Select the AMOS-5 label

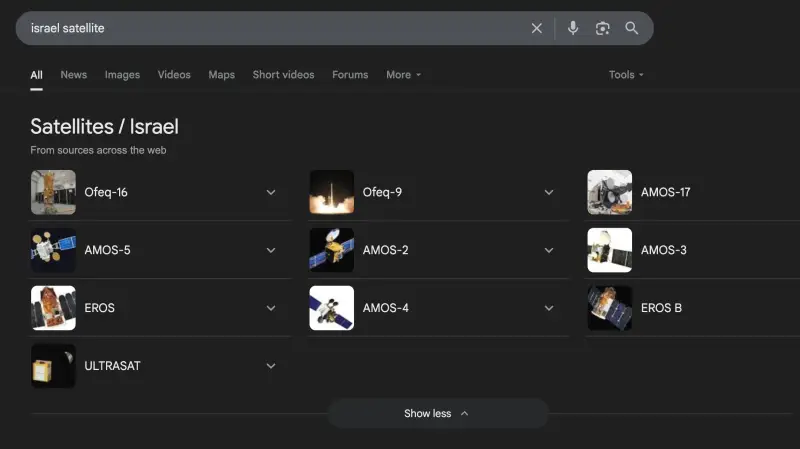pos(107,250)
